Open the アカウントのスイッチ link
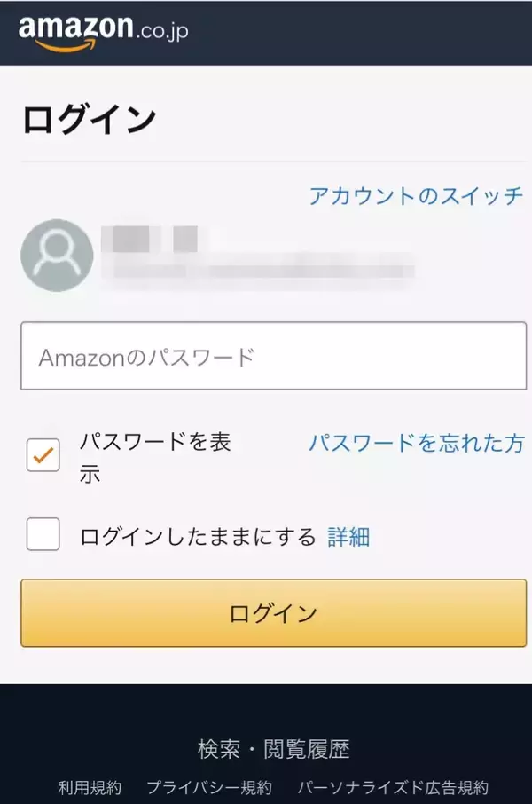The width and height of the screenshot is (532, 804). point(416,196)
